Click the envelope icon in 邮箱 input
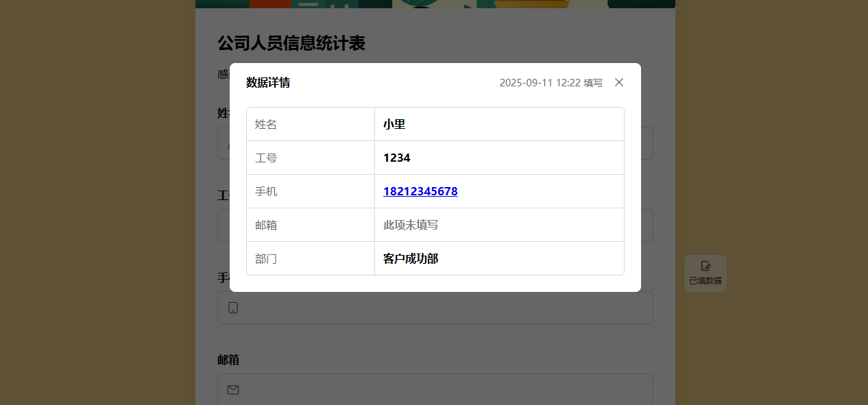 233,390
